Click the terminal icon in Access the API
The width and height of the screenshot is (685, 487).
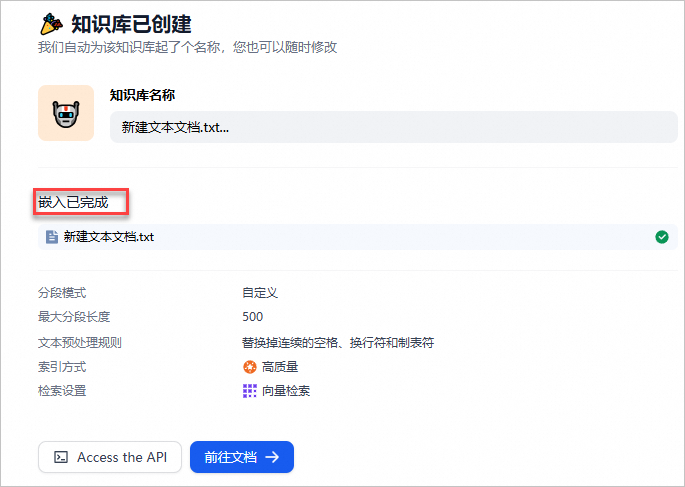click(x=61, y=457)
